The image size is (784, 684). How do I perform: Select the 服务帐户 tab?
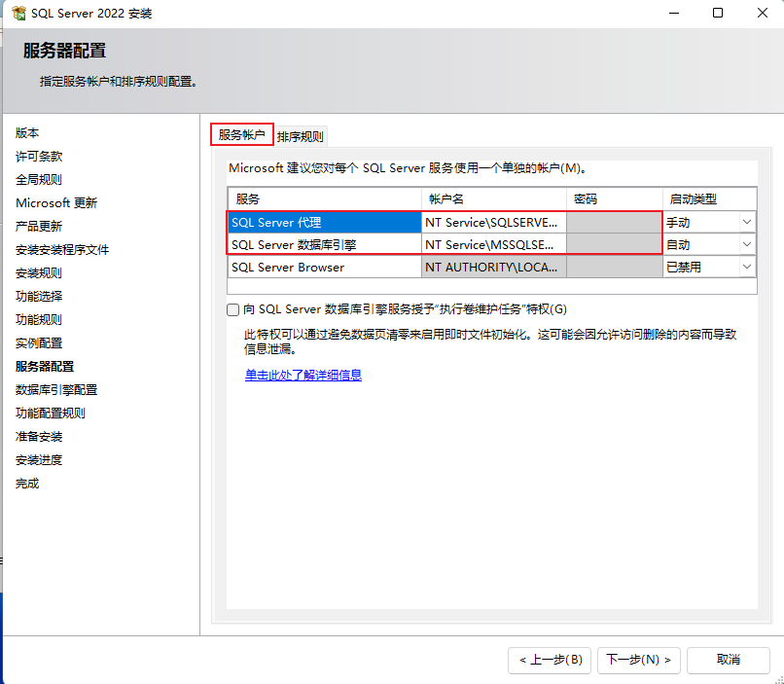242,134
